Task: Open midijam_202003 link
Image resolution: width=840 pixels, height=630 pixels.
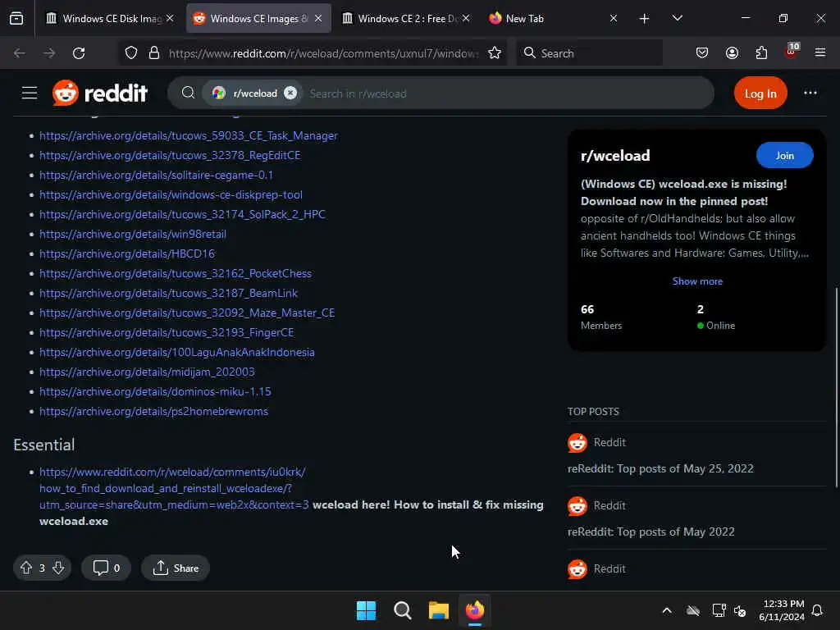Action: tap(147, 372)
